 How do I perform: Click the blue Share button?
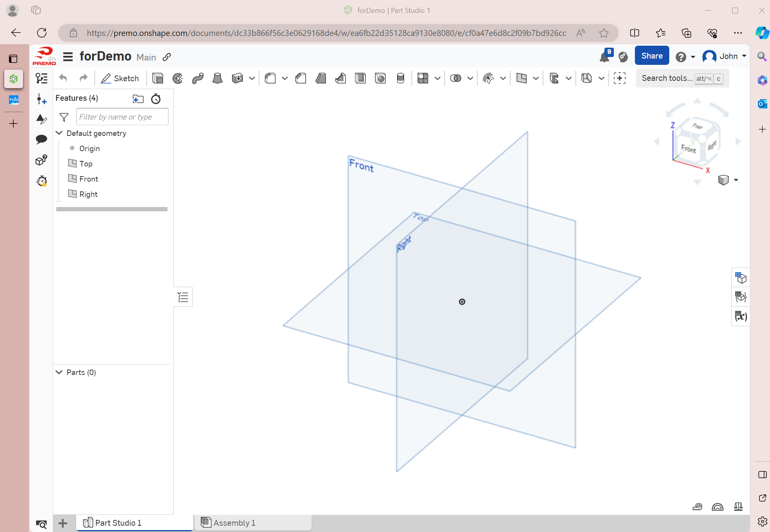click(652, 56)
